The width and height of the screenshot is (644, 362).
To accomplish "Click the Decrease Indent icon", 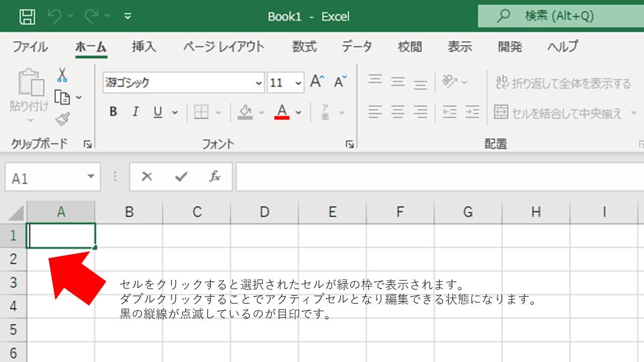I will [449, 112].
